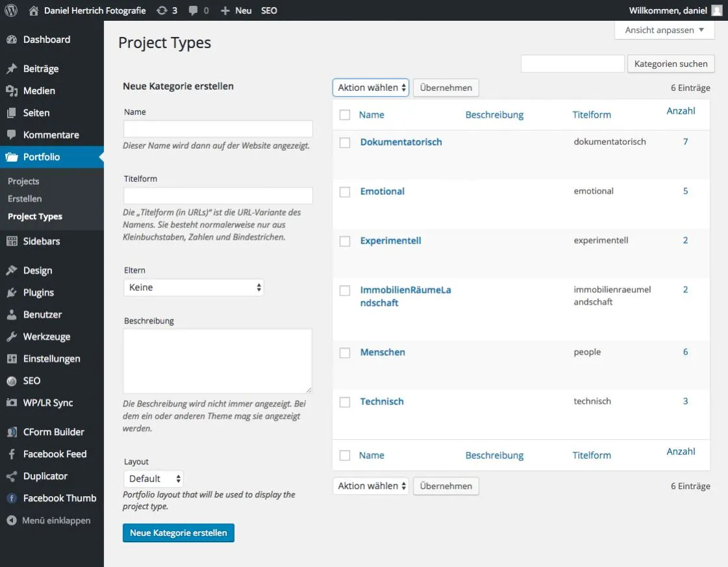Open the Menschen category link
The image size is (728, 567).
pos(383,352)
